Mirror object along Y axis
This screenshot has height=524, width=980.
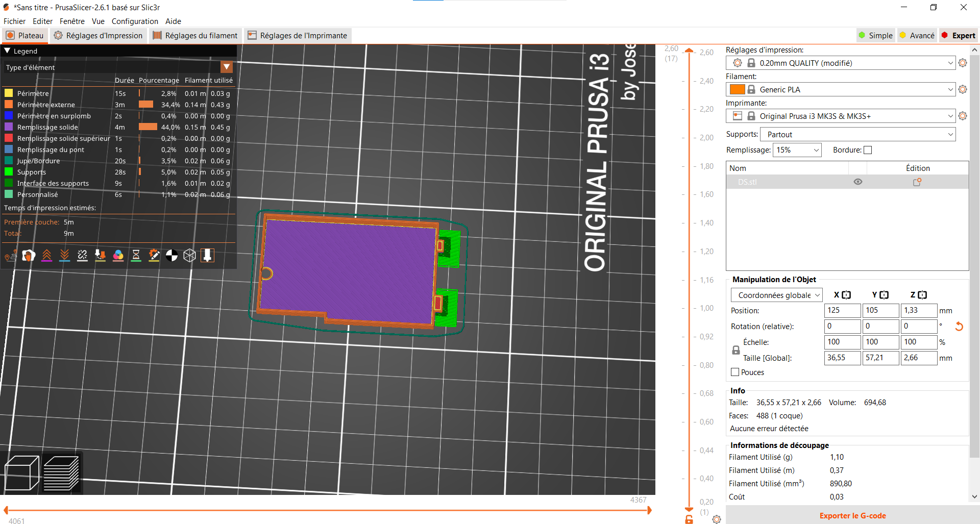(x=884, y=295)
